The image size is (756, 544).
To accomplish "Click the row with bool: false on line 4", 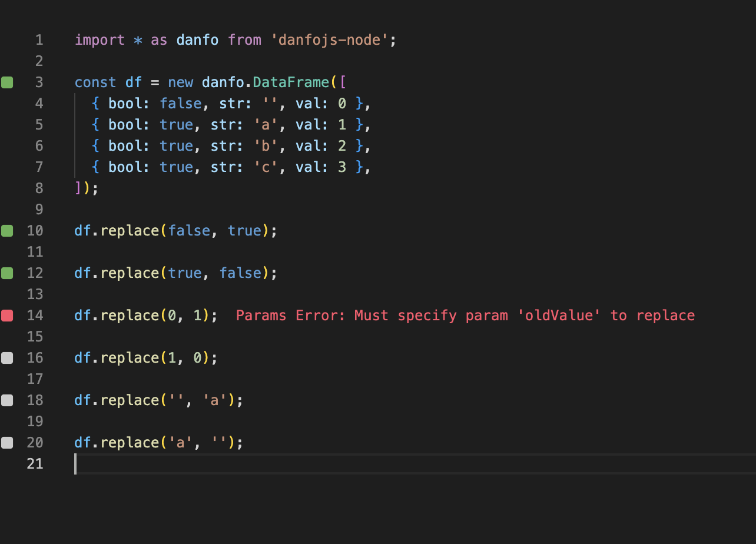I will pyautogui.click(x=233, y=104).
